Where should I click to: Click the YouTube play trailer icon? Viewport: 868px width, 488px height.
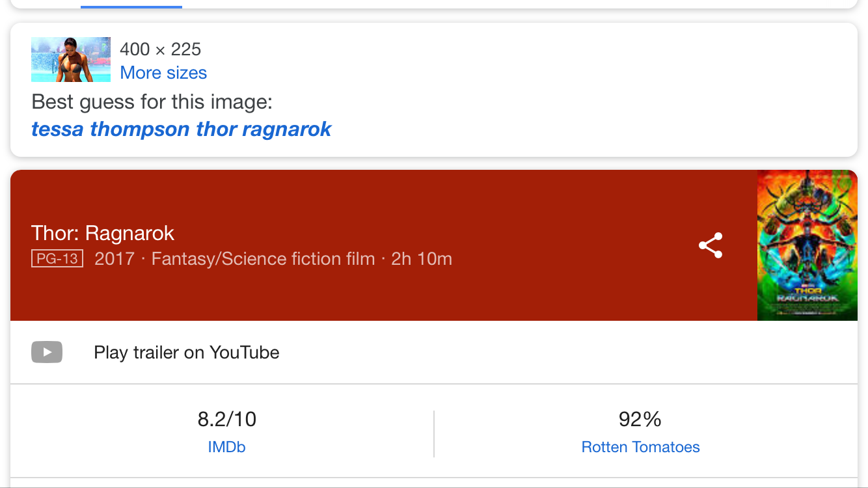47,352
